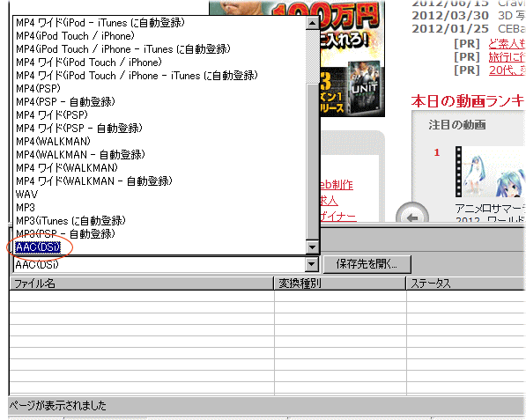Click the ファイル名 column header

[x=142, y=284]
